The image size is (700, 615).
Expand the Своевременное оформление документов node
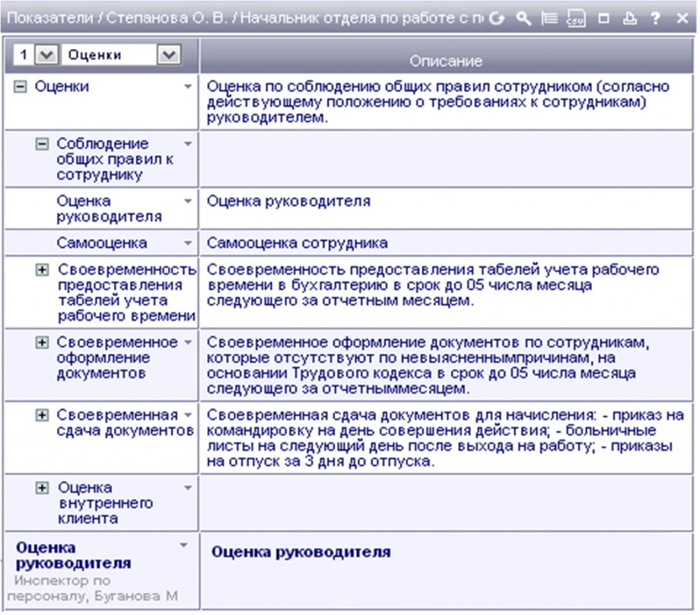click(x=42, y=343)
